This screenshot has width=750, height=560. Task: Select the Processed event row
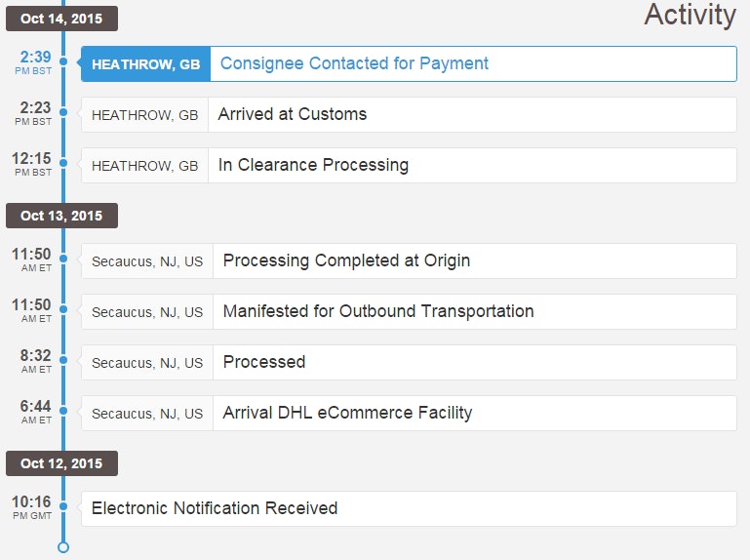point(264,363)
